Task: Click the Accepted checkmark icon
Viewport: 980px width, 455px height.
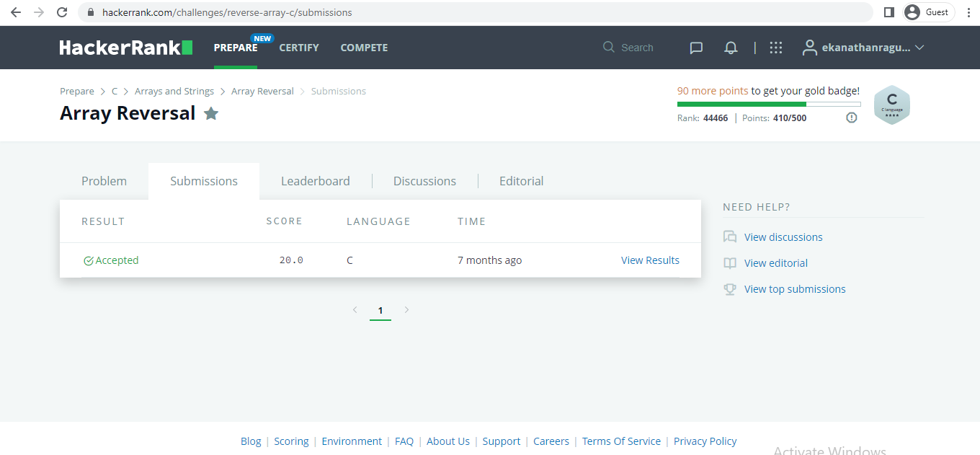Action: click(x=89, y=261)
